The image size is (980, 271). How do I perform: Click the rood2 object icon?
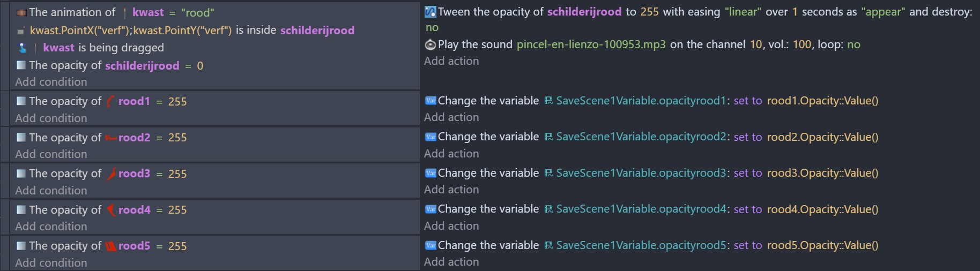coord(110,138)
